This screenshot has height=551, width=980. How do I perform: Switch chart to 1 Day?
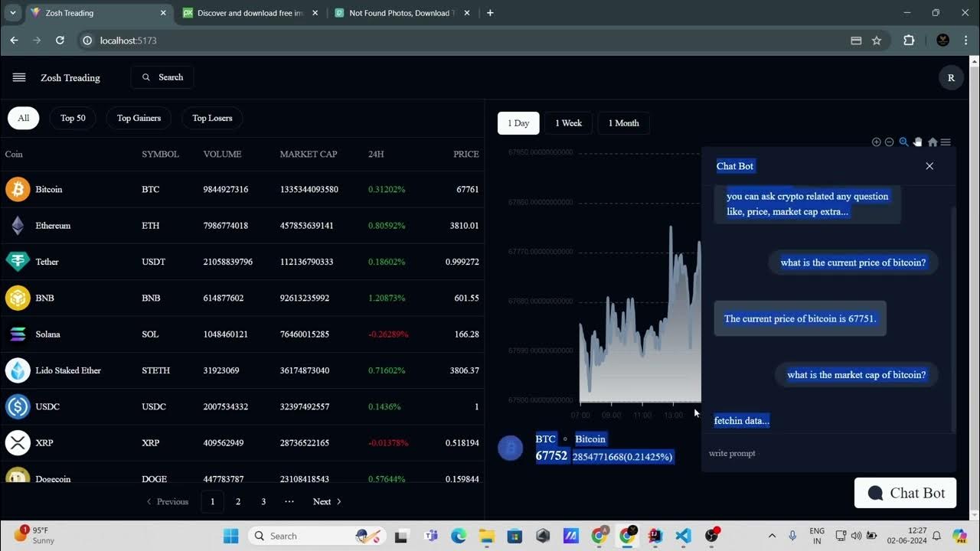point(518,123)
